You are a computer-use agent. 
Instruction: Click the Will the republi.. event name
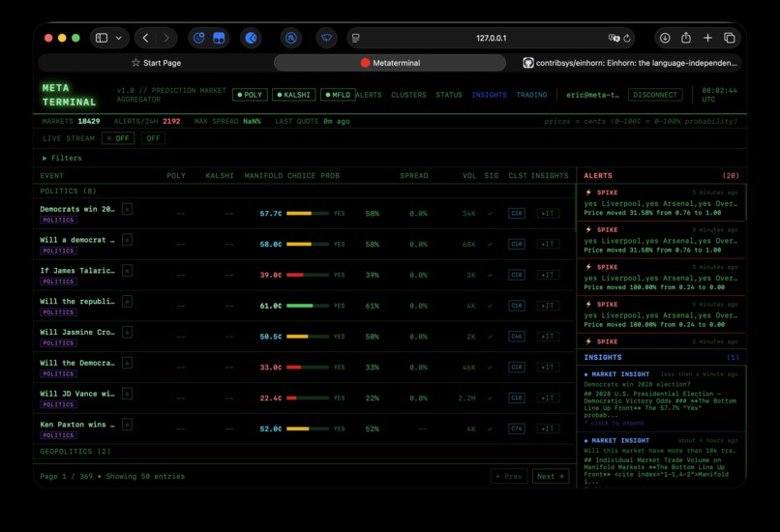[x=77, y=301]
